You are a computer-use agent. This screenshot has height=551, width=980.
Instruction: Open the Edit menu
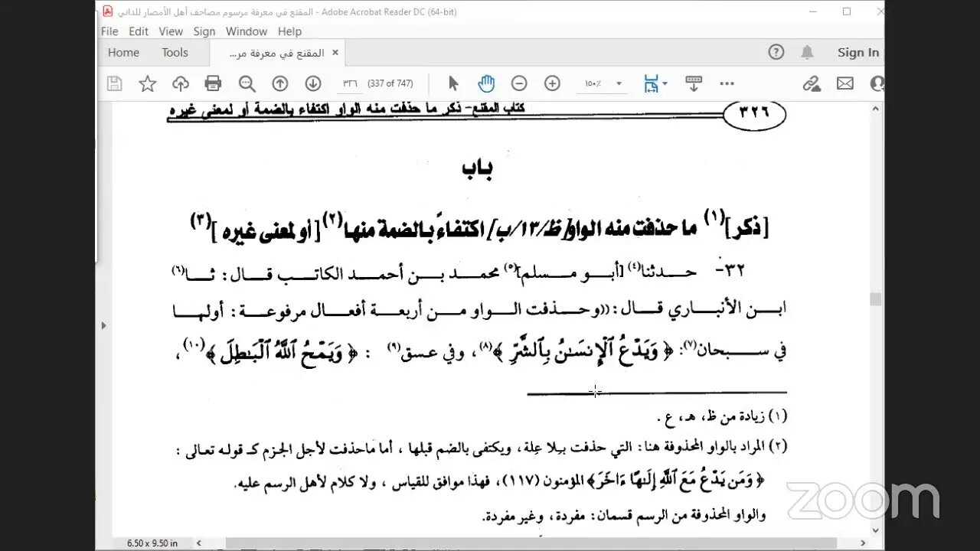coord(139,31)
